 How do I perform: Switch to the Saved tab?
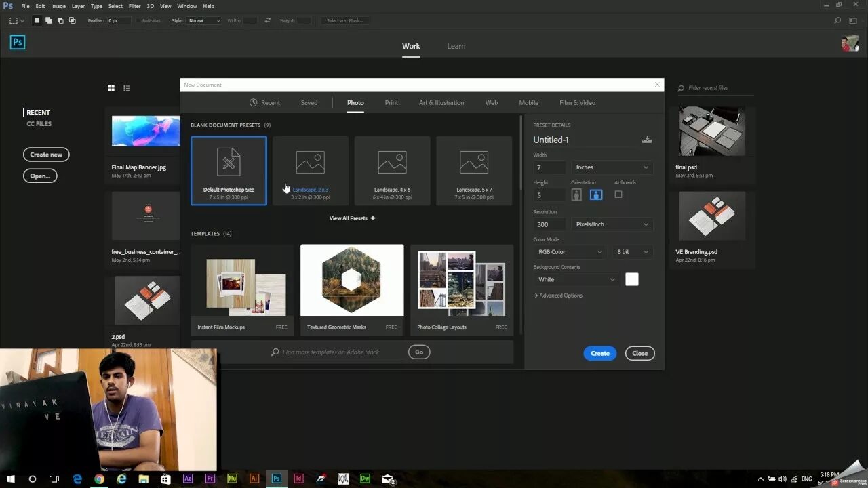tap(309, 103)
